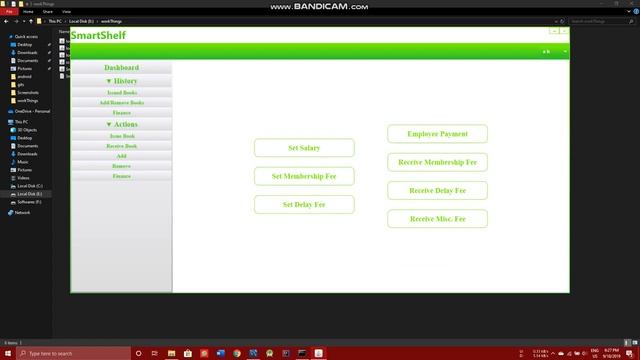Image resolution: width=640 pixels, height=360 pixels.
Task: Open user dropdown arrow in green bar
Action: [565, 51]
